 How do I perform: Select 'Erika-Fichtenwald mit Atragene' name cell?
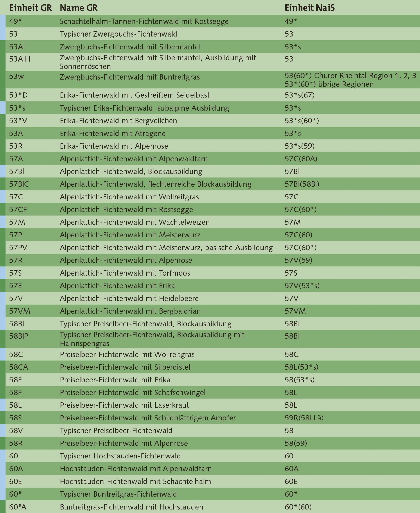click(x=113, y=133)
